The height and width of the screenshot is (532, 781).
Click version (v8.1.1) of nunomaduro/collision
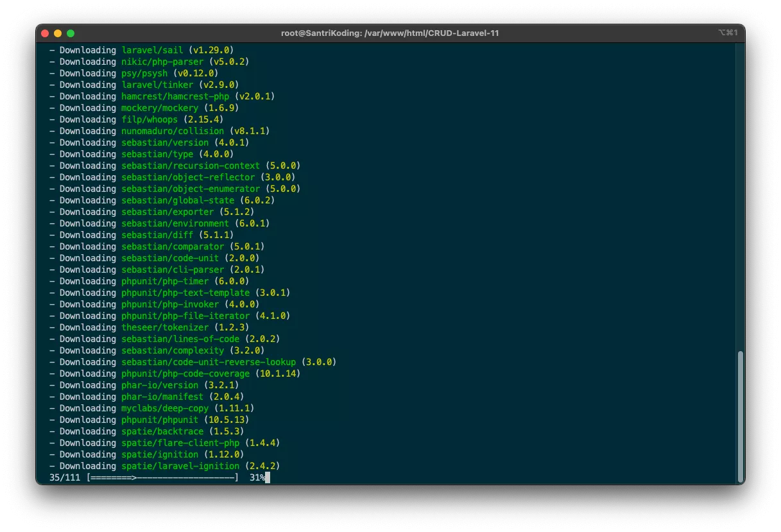(x=250, y=131)
